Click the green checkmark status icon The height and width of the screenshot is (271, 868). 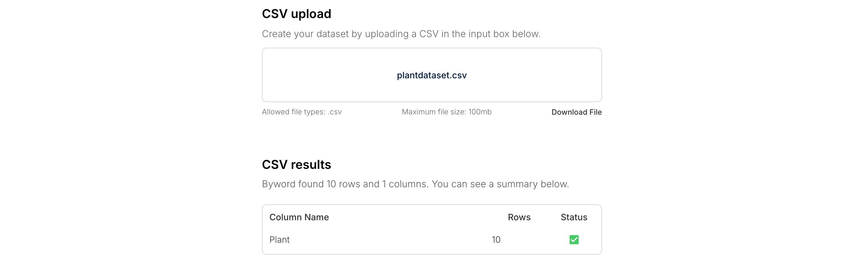[574, 240]
